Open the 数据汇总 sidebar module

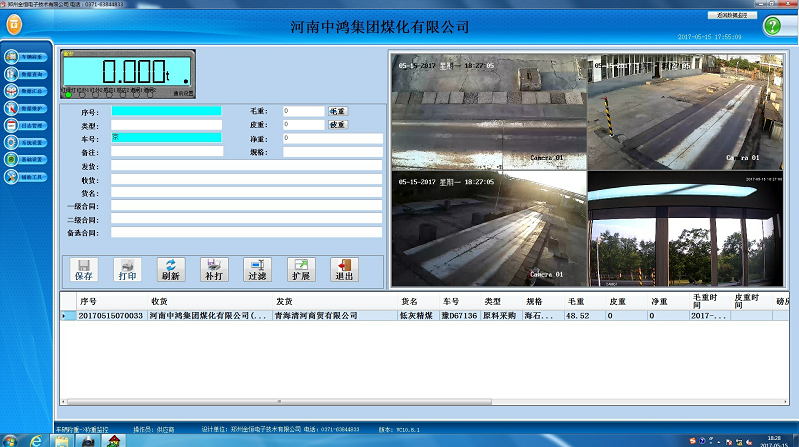point(28,91)
